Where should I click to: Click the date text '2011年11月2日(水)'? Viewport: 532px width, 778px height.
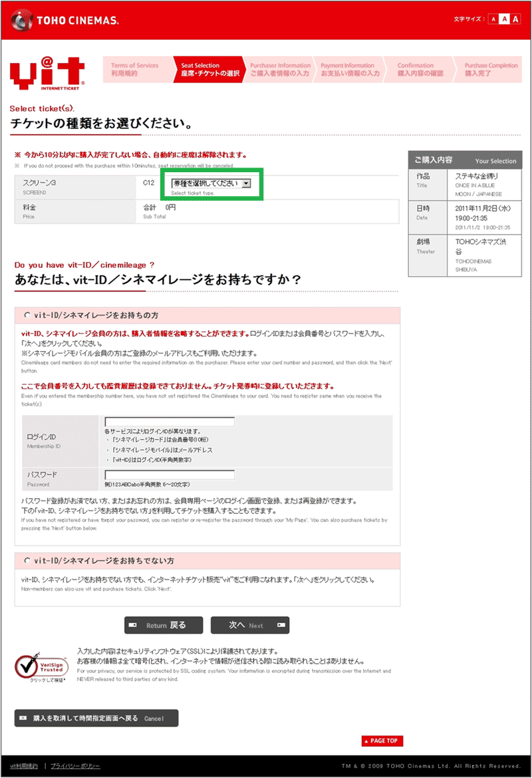point(483,208)
